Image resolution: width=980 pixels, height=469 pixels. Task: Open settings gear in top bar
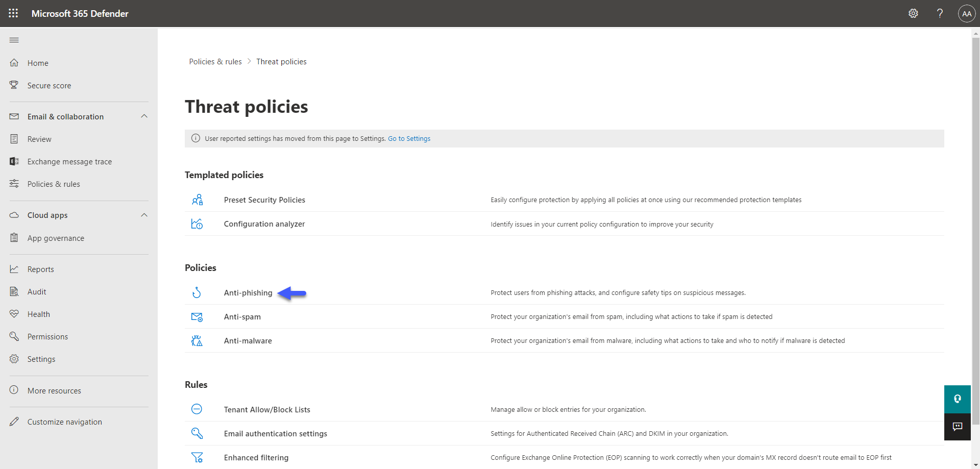pos(913,14)
